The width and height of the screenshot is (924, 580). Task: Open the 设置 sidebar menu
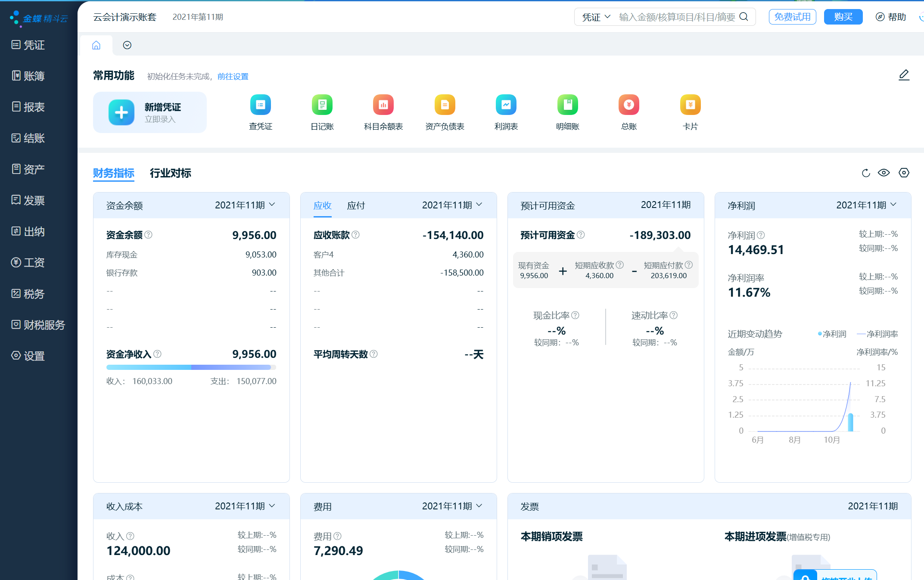(x=28, y=356)
